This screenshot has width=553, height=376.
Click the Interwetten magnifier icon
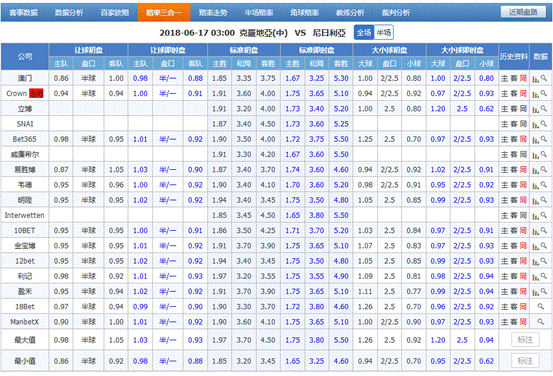click(x=543, y=215)
